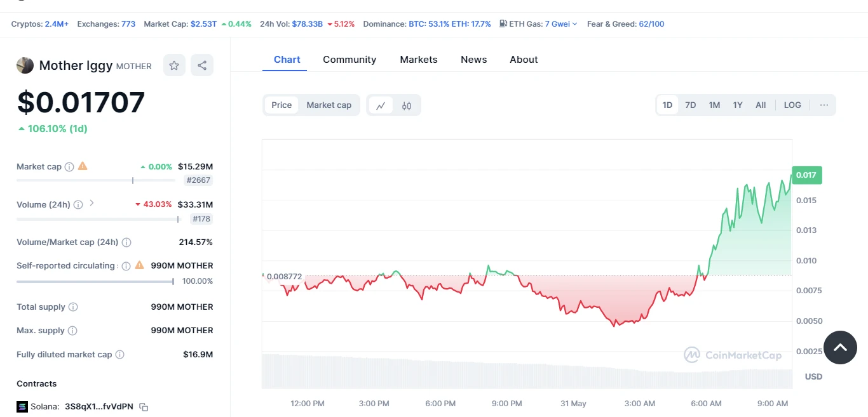Screen dimensions: 868x417
Task: Click the $15.29M market cap value
Action: click(x=195, y=167)
